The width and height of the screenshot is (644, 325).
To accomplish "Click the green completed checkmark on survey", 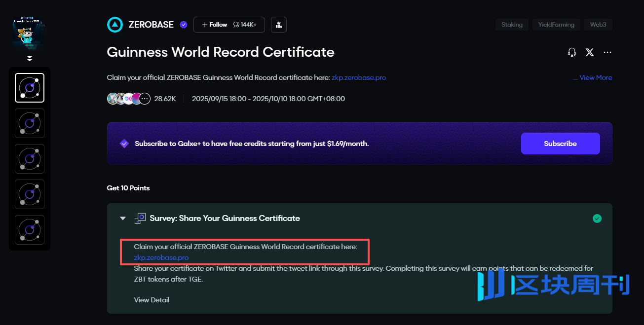I will [x=597, y=218].
